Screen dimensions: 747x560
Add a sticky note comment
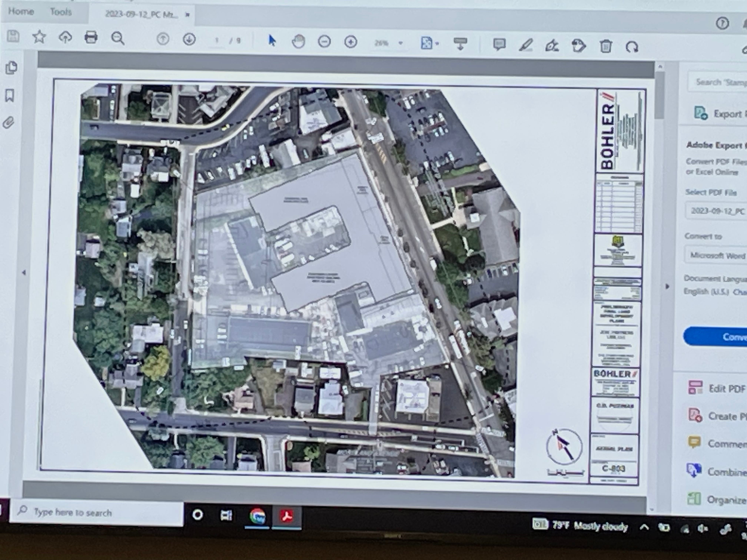coord(499,44)
